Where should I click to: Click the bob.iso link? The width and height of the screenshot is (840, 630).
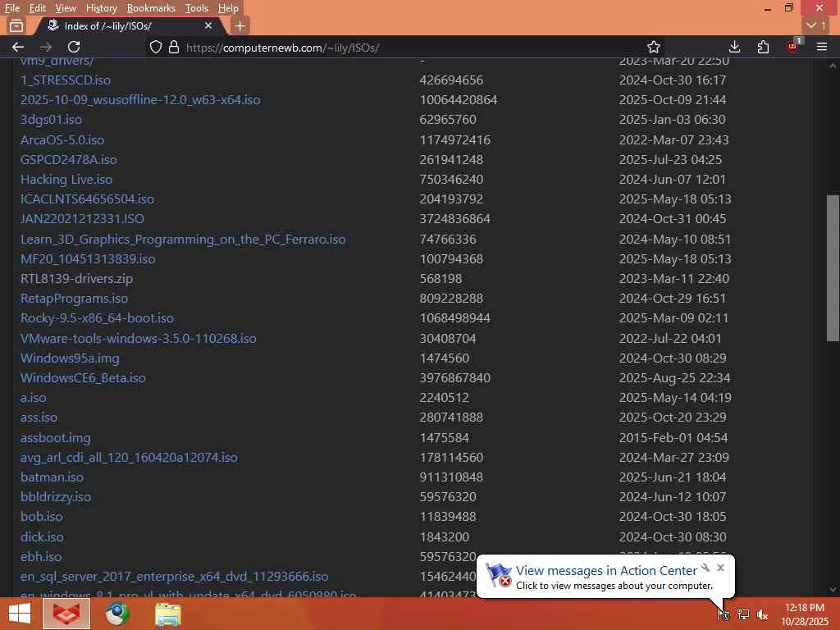[x=42, y=517]
